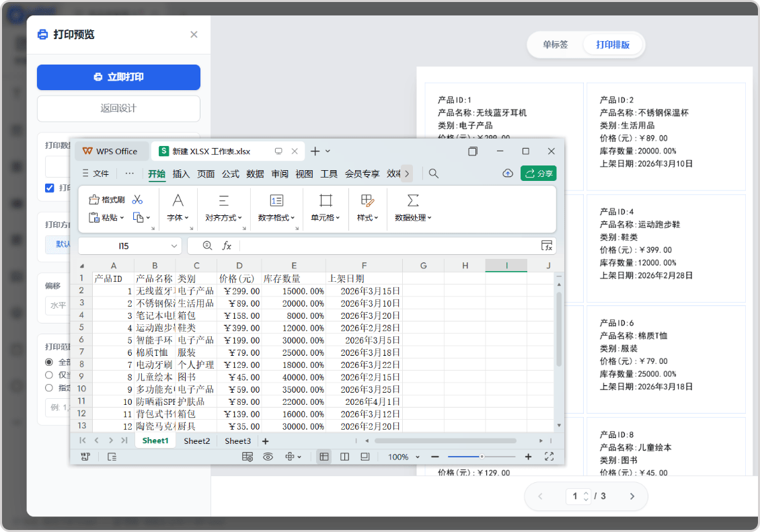Expand the 字体 font dropdown

[178, 218]
